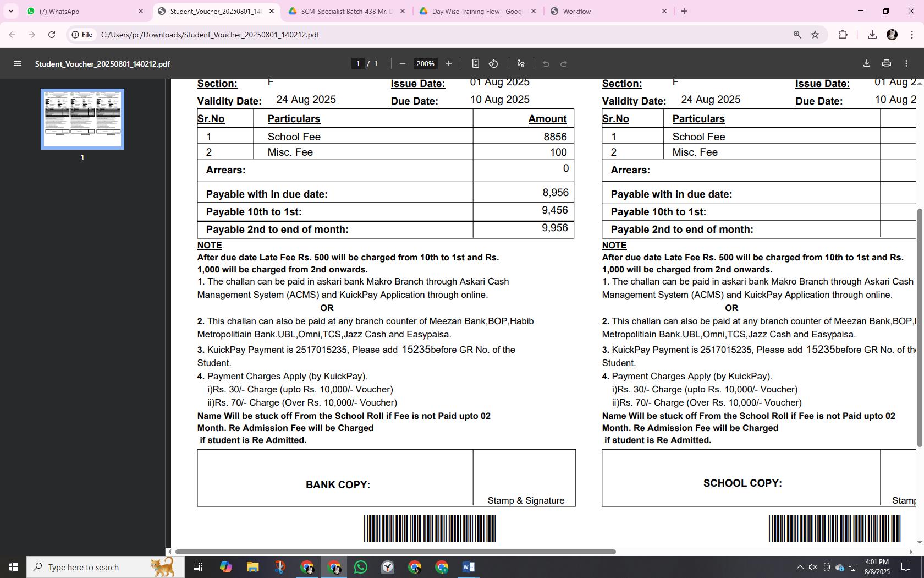
Task: Close the Day Wise Training Flow tab
Action: 533,11
